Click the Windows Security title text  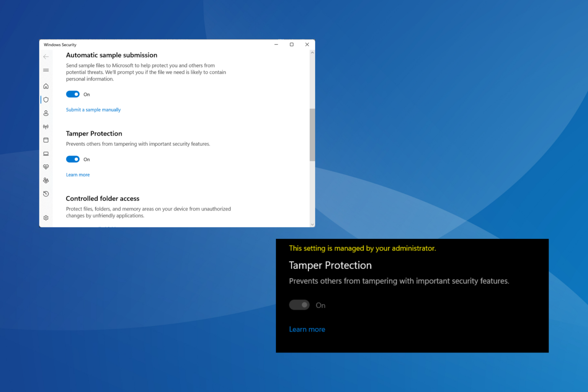point(60,45)
